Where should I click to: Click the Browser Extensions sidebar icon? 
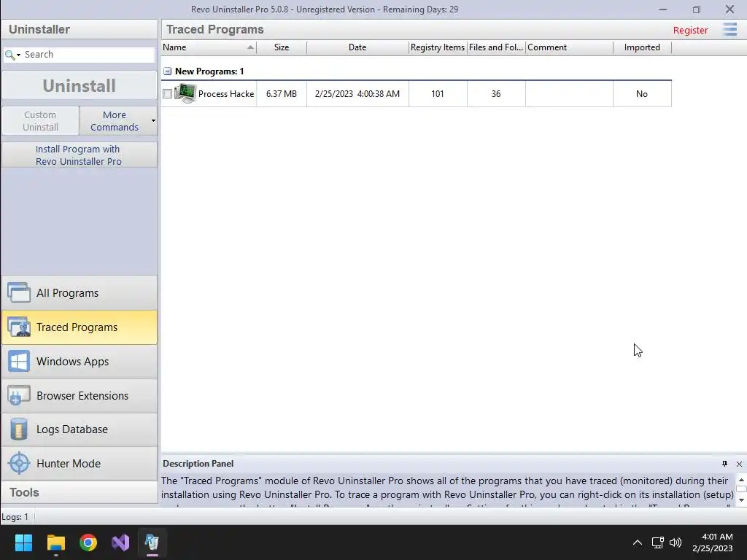coord(19,395)
